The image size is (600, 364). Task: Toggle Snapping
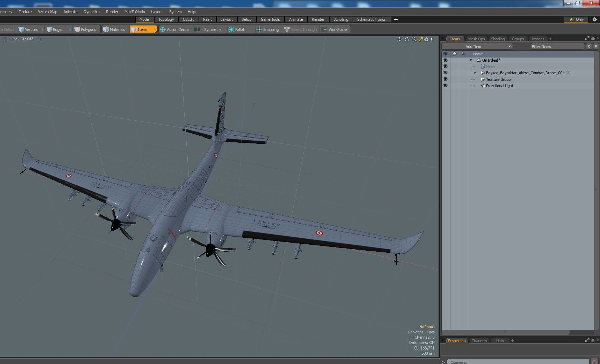coord(268,29)
